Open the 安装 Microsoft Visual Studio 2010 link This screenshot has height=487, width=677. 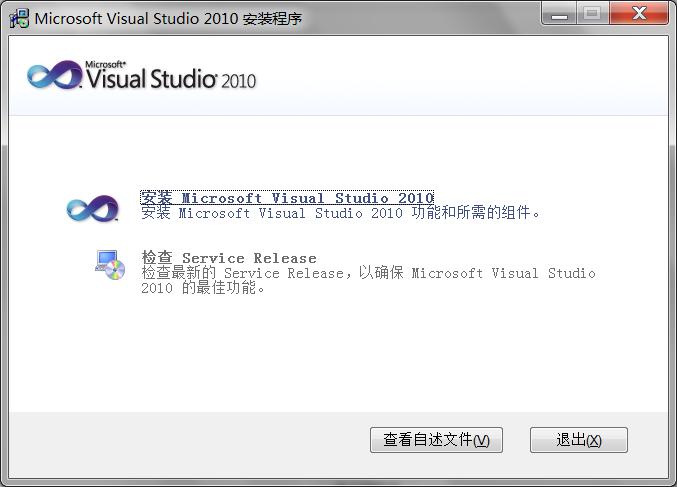pos(287,198)
